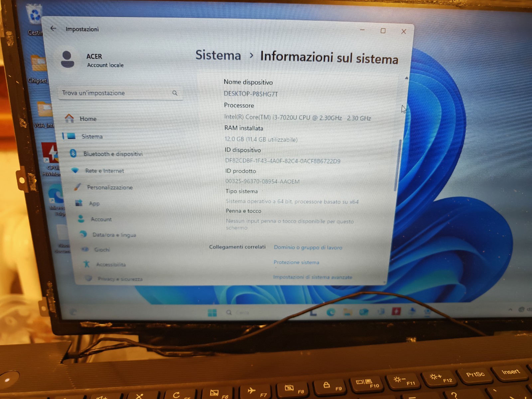The image size is (532, 399).
Task: Open the Protezione sistema link
Action: pos(296,262)
